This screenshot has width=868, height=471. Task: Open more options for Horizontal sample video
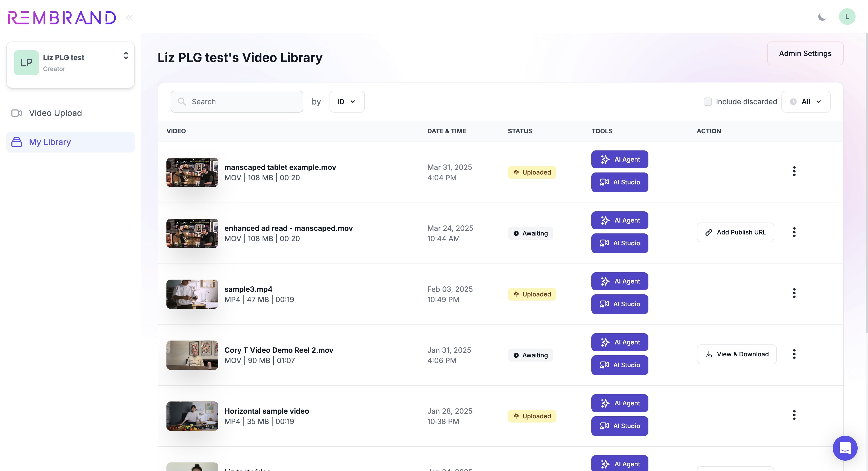pyautogui.click(x=794, y=415)
